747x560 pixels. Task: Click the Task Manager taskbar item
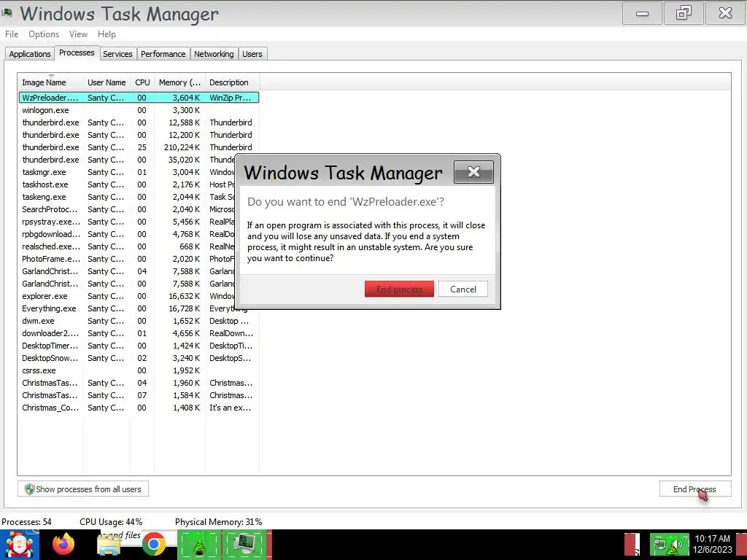[246, 545]
